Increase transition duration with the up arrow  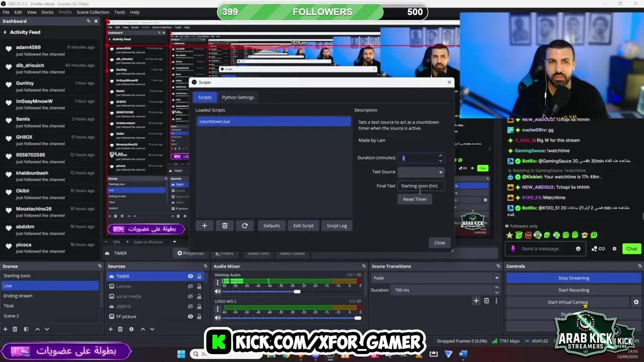point(497,288)
